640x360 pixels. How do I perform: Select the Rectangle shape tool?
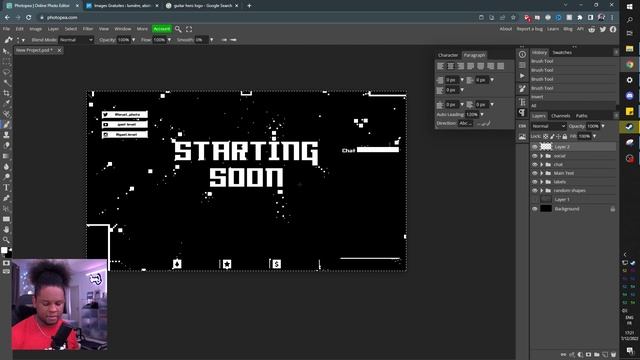pos(6,219)
